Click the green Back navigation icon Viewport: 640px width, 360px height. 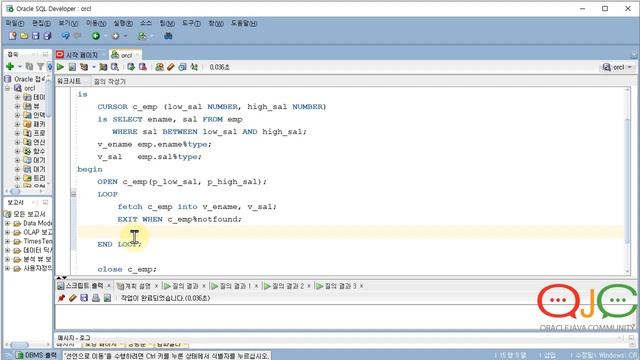(96, 36)
